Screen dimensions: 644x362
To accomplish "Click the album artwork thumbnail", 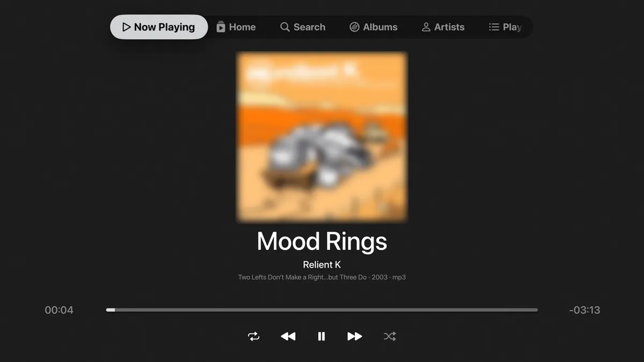I will click(x=322, y=137).
